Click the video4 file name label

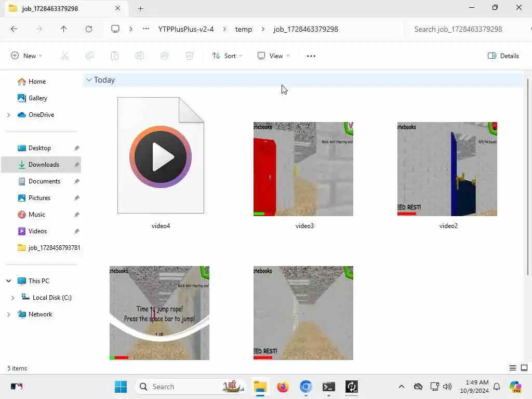pyautogui.click(x=161, y=226)
